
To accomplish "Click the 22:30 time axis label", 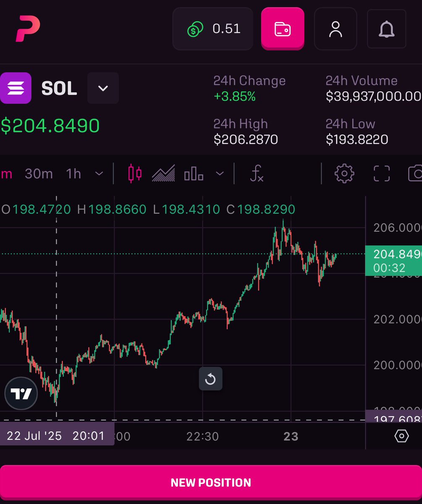I will point(202,436).
